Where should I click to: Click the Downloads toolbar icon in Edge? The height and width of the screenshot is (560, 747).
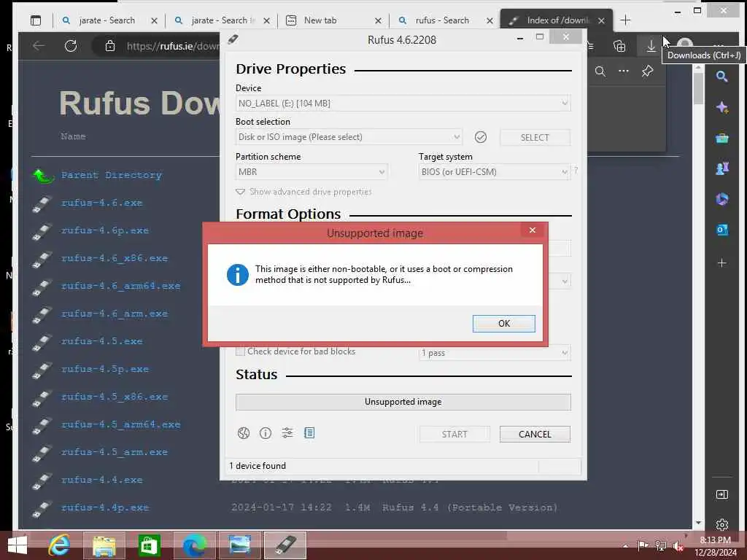coord(651,46)
